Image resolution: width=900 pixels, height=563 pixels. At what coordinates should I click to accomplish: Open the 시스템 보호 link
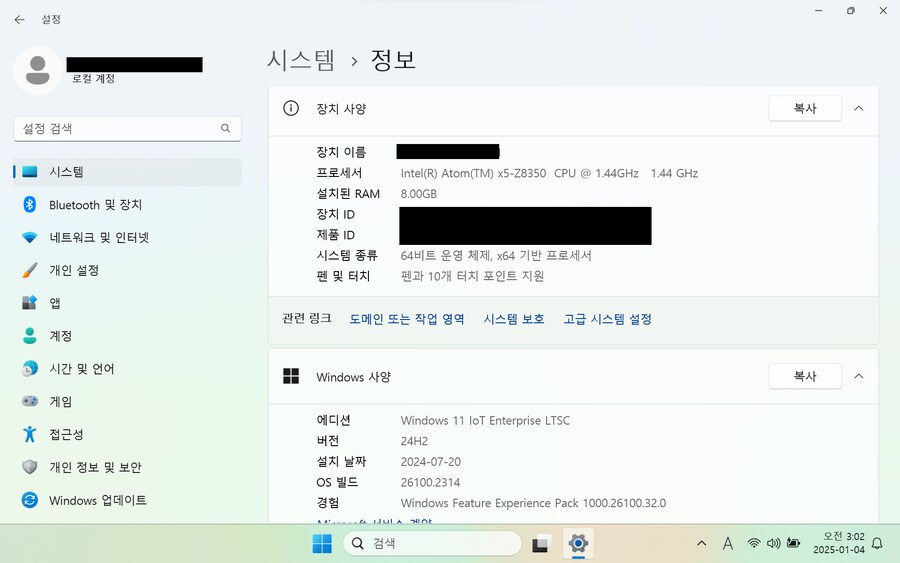pyautogui.click(x=514, y=319)
